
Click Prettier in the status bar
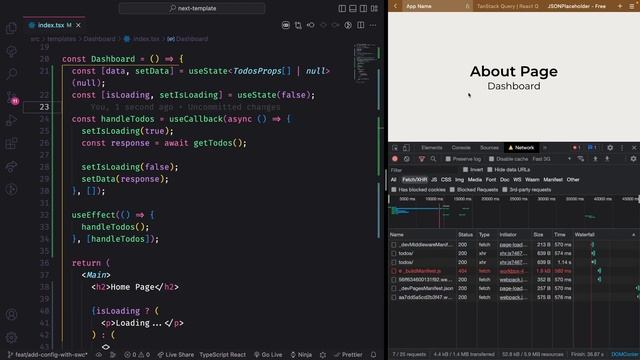click(x=348, y=355)
